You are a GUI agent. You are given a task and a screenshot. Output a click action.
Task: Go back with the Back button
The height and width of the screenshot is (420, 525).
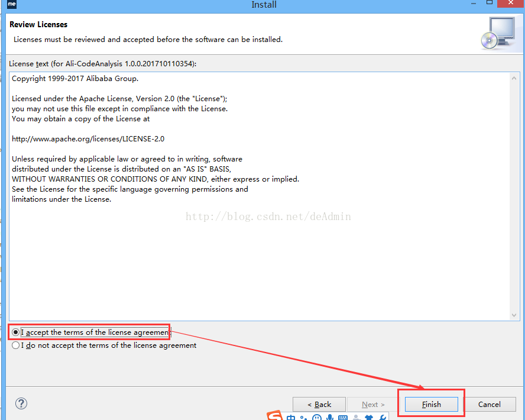point(319,404)
